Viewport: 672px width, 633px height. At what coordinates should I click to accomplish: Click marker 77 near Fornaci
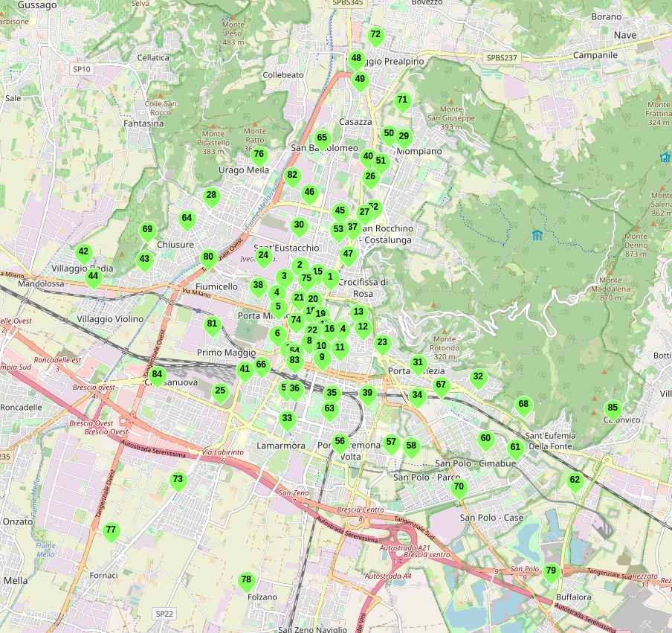pyautogui.click(x=111, y=533)
